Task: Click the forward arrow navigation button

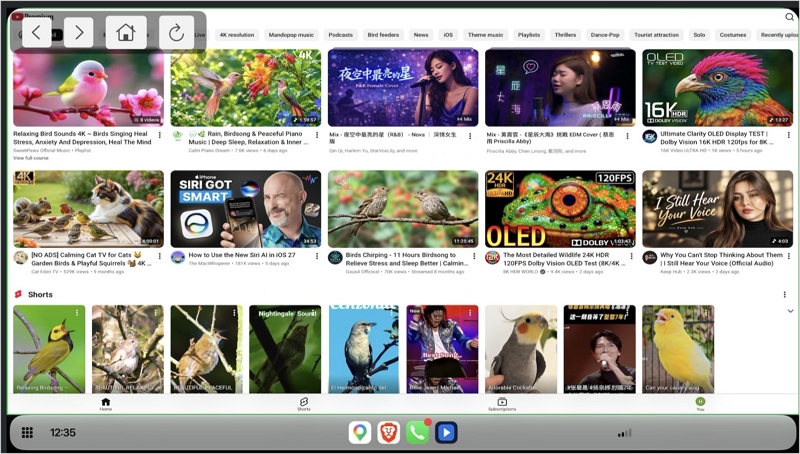Action: point(79,33)
